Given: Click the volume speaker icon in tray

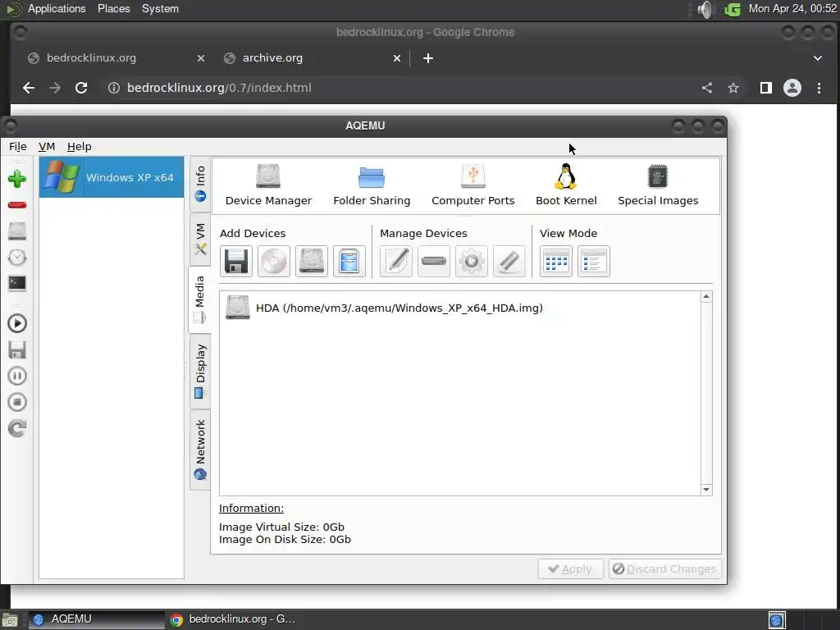Looking at the screenshot, I should pyautogui.click(x=706, y=9).
